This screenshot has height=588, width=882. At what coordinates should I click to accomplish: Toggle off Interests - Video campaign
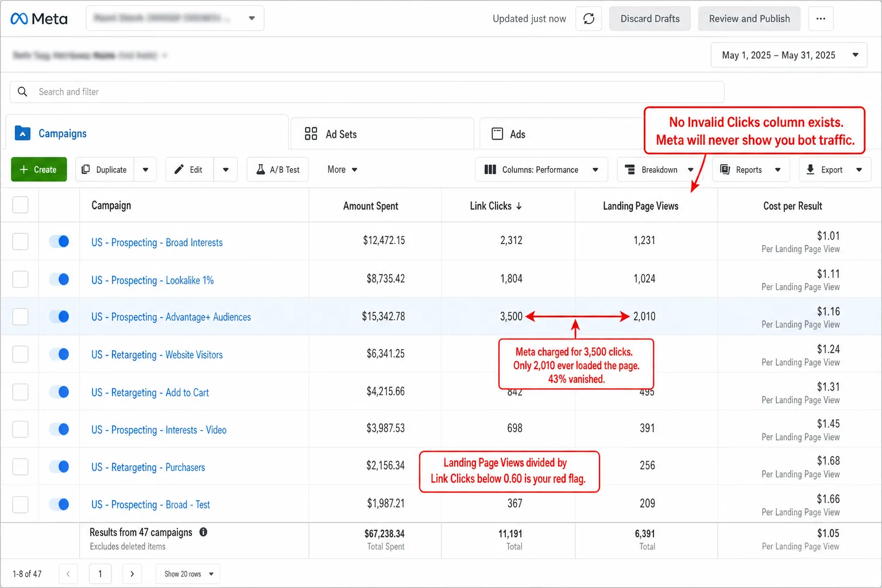[59, 429]
